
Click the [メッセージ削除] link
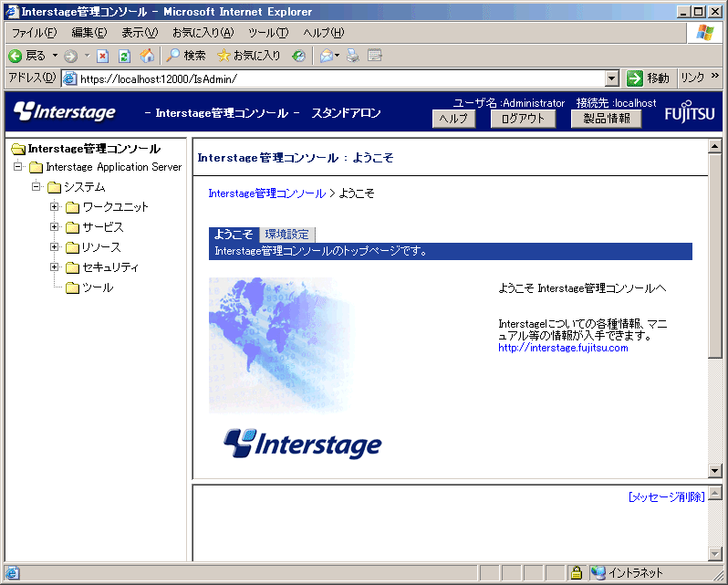point(666,496)
